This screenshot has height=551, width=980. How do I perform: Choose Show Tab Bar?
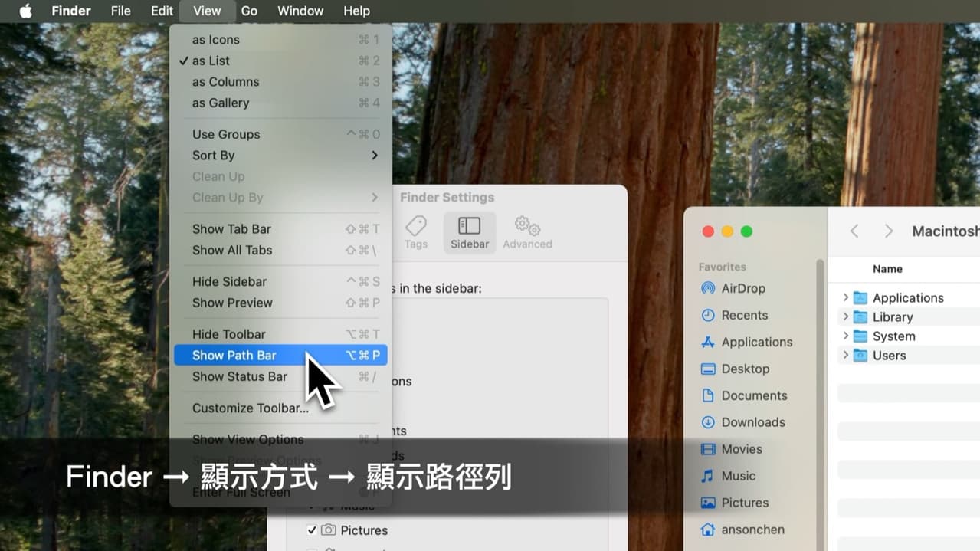(281, 229)
